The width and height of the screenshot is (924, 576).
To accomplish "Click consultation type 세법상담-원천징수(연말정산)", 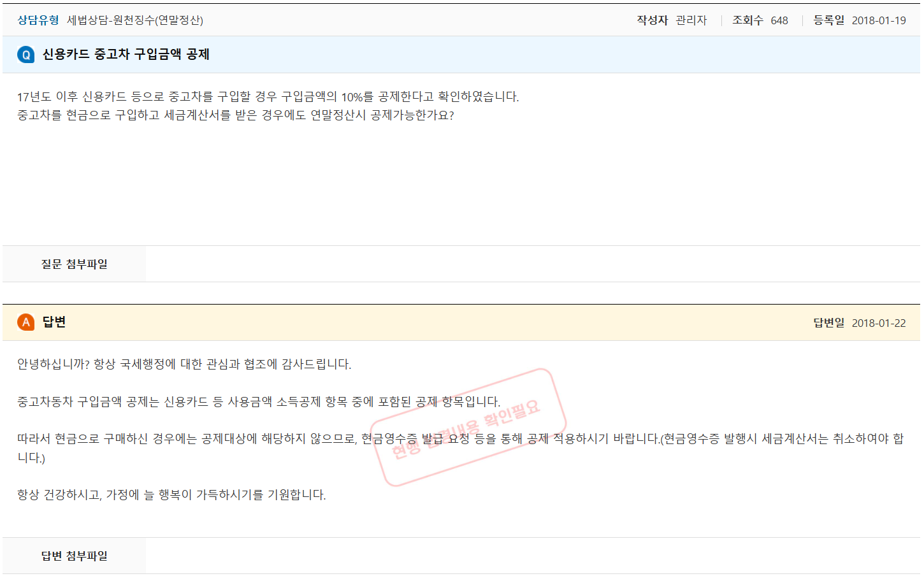I will (x=135, y=20).
